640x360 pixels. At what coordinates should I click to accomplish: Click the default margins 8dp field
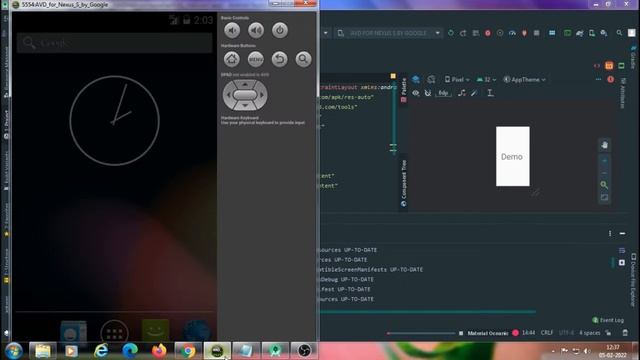point(443,93)
